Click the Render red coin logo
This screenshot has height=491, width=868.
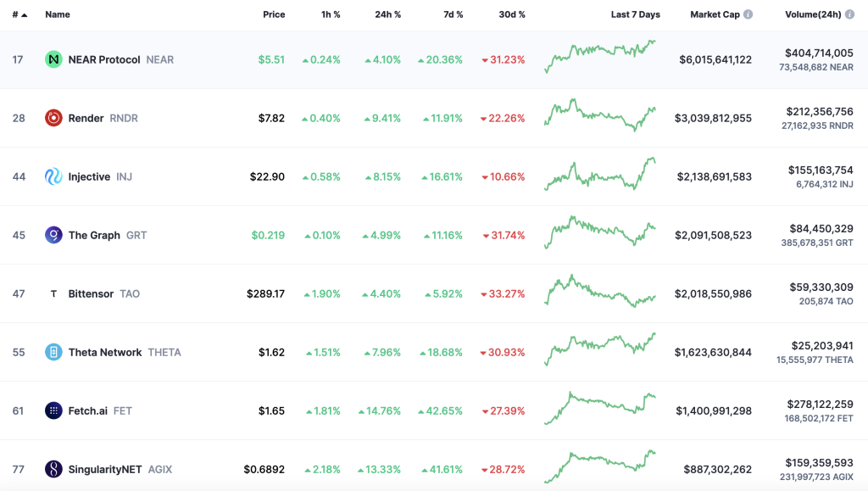tap(53, 118)
